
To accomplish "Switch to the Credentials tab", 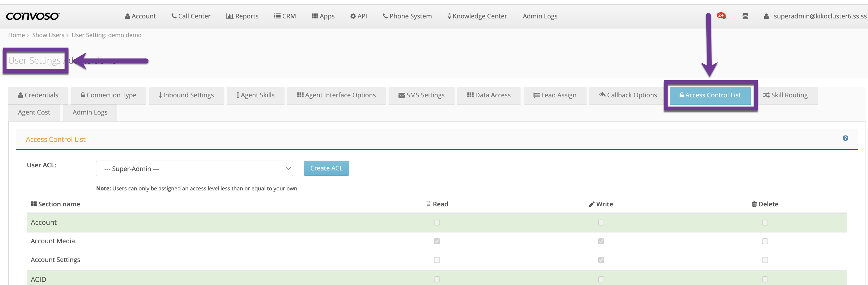I will point(38,95).
